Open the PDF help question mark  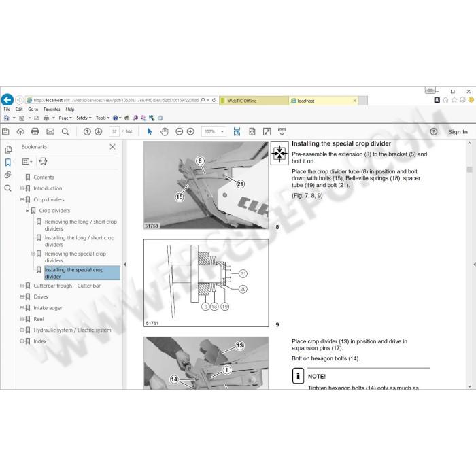tap(434, 131)
